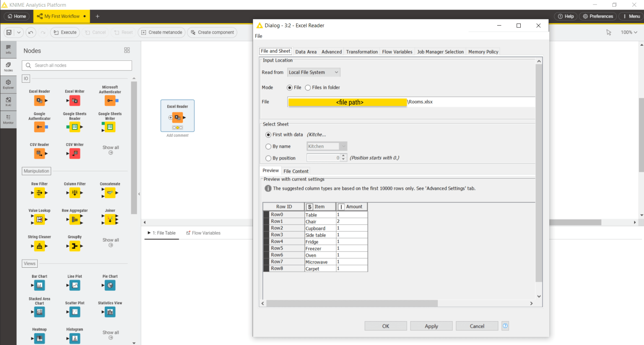Image resolution: width=644 pixels, height=345 pixels.
Task: Adjust the sheet position spinner
Action: coord(343,158)
